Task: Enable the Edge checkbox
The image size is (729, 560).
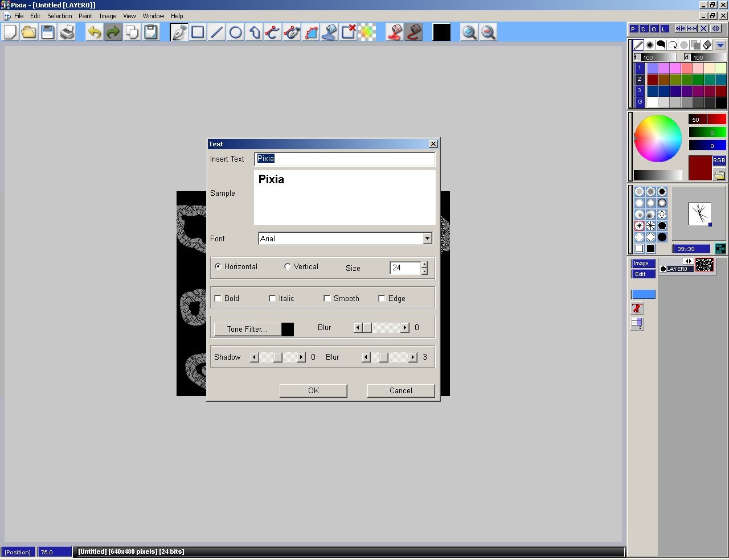Action: click(382, 298)
